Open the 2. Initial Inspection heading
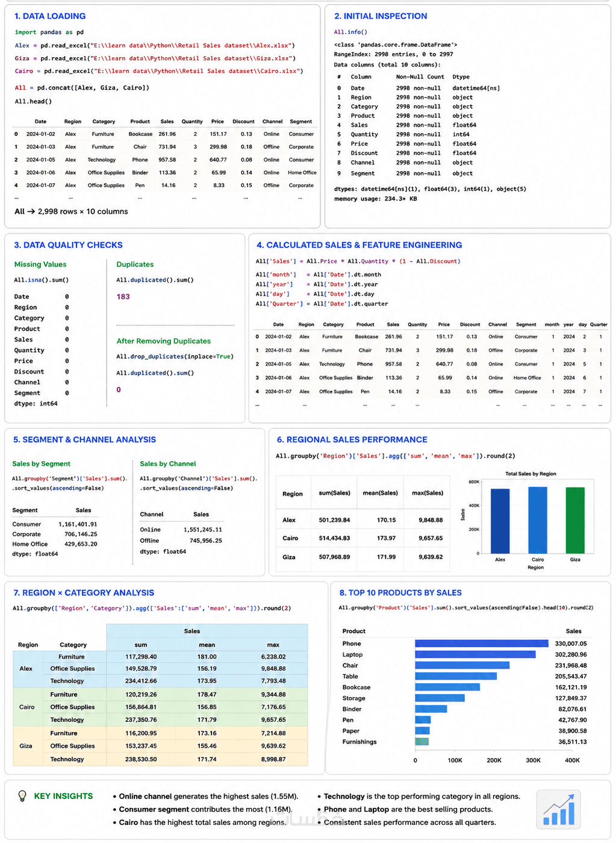The width and height of the screenshot is (616, 843). point(381,16)
